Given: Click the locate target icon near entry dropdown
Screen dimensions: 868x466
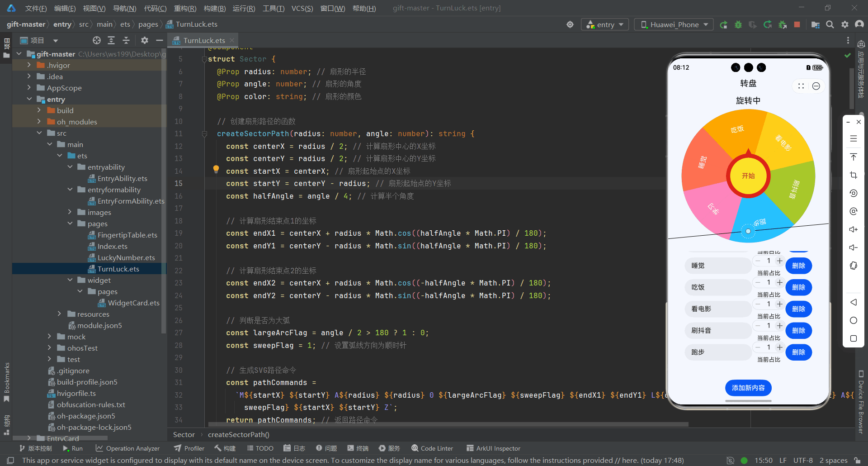Looking at the screenshot, I should 570,25.
